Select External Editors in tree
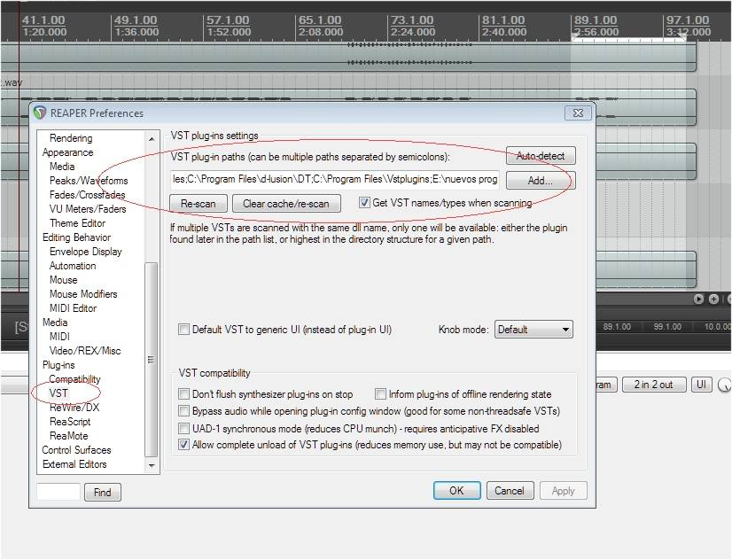Image resolution: width=732 pixels, height=560 pixels. (74, 464)
